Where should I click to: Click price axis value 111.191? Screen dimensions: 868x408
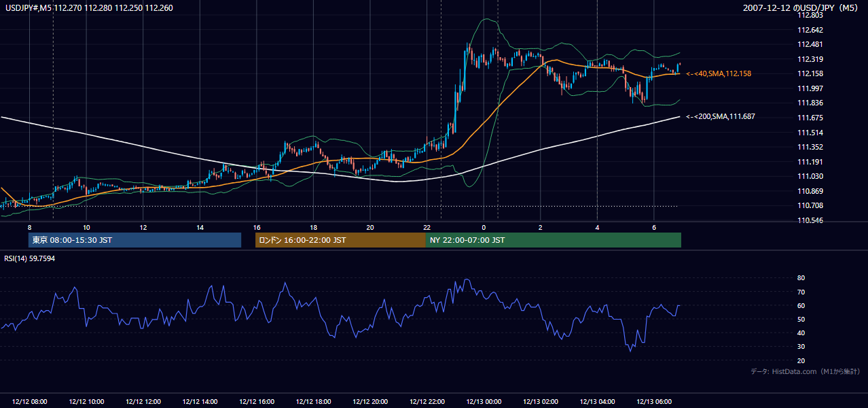coord(810,162)
